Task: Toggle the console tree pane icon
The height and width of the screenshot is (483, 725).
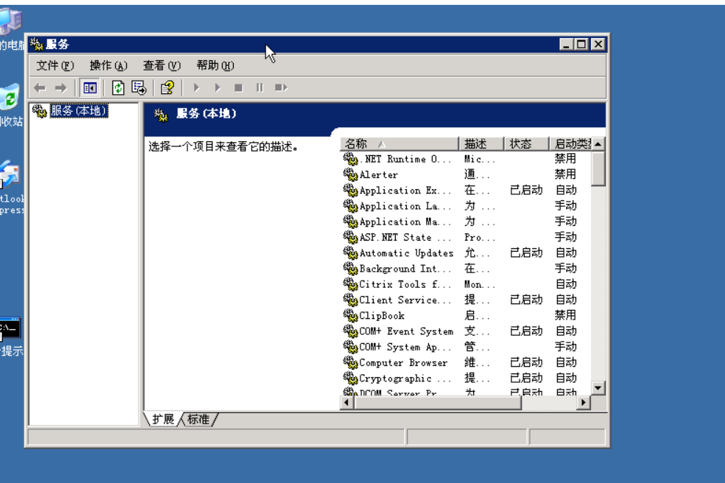Action: point(90,88)
